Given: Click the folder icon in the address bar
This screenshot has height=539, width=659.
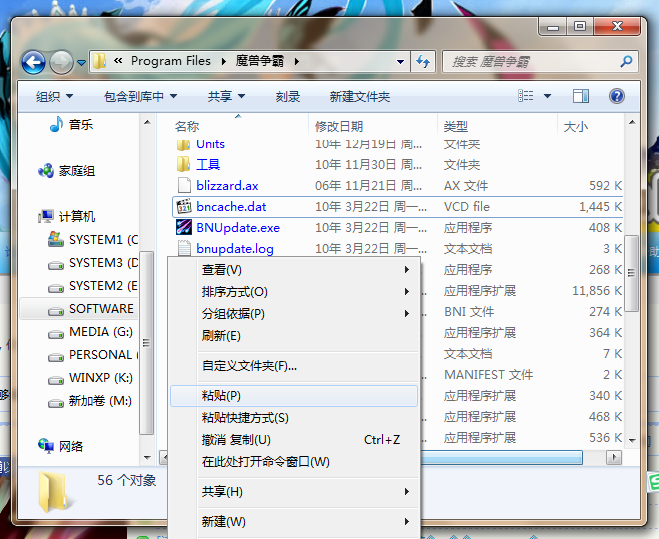Looking at the screenshot, I should (x=100, y=61).
